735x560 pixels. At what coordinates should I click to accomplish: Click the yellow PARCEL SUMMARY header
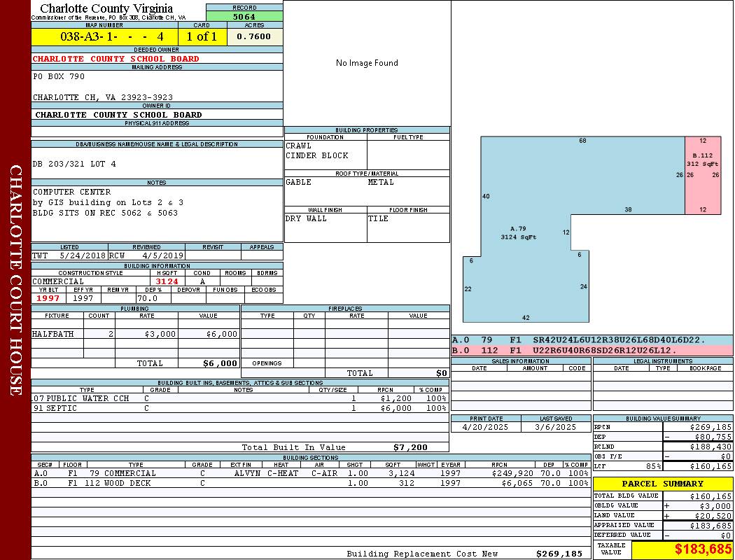(662, 484)
